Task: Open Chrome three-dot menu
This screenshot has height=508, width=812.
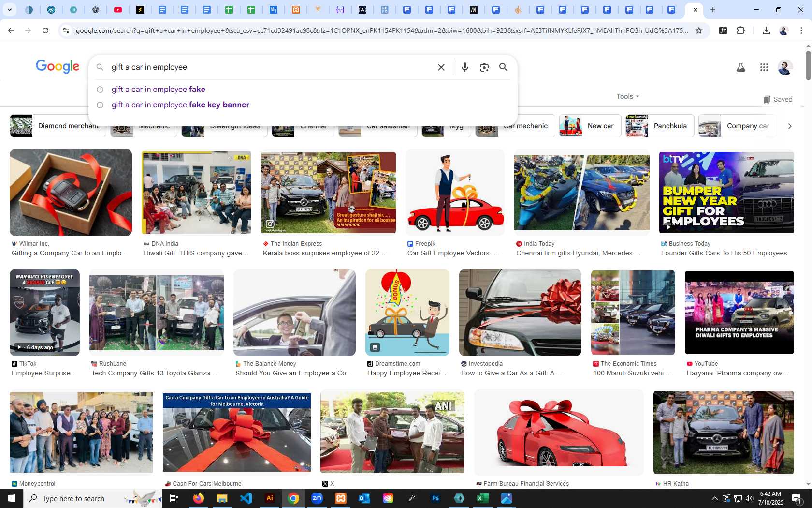Action: click(x=801, y=30)
